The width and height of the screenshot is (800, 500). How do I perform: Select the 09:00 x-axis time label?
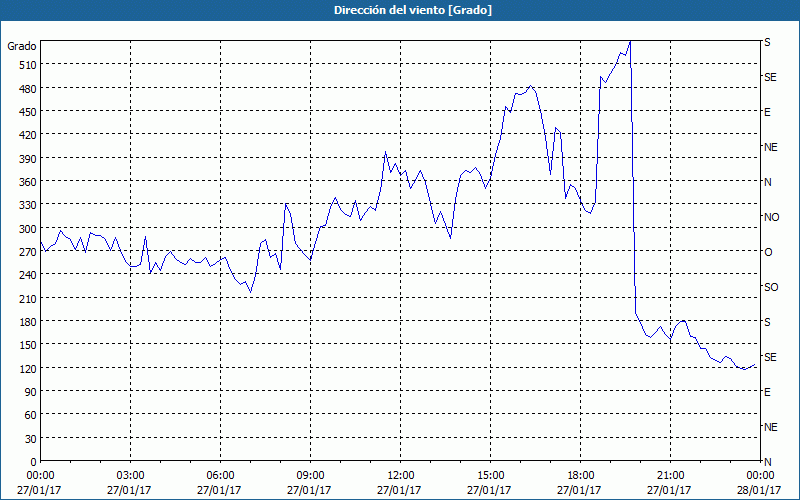(310, 475)
